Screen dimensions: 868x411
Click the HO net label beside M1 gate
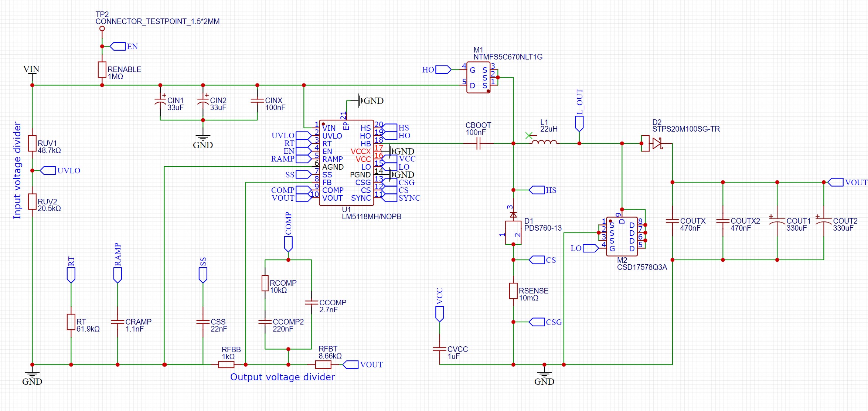pos(436,69)
